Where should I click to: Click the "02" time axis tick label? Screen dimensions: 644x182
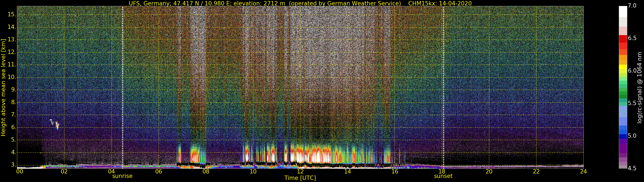click(x=64, y=172)
